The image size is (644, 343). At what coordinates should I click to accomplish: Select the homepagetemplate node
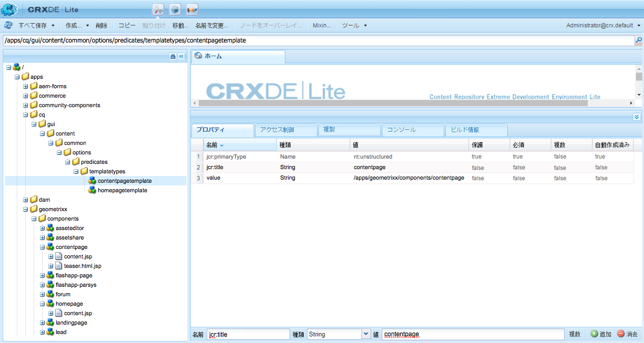pos(122,190)
